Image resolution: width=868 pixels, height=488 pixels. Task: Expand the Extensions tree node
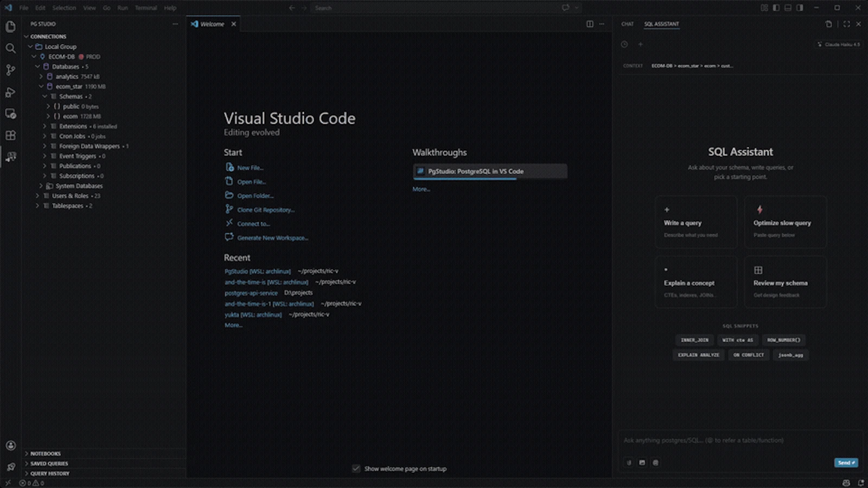pyautogui.click(x=44, y=126)
